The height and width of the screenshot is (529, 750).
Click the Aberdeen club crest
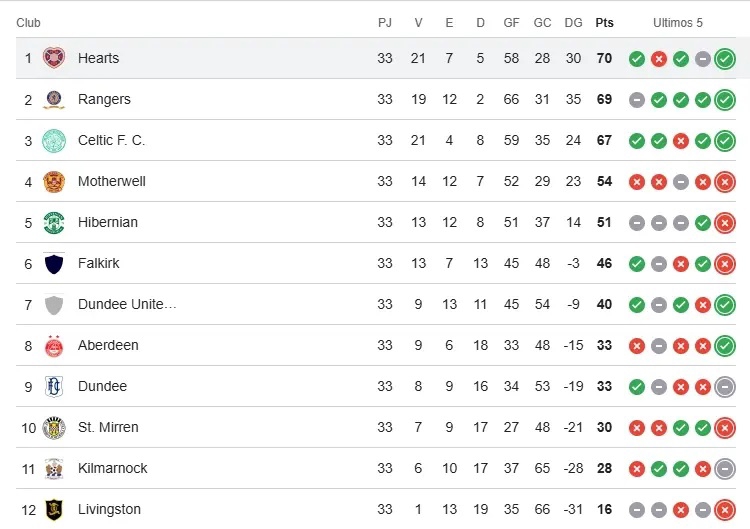pyautogui.click(x=54, y=345)
